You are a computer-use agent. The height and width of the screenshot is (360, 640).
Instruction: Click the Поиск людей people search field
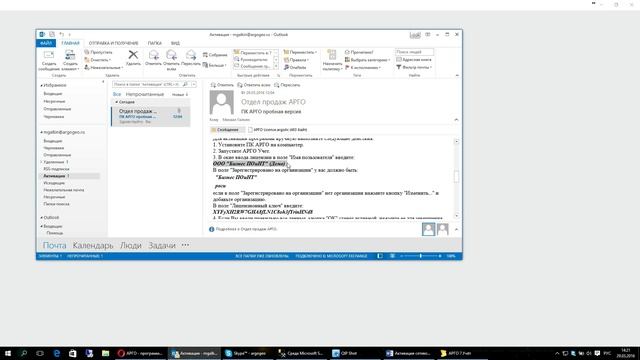point(414,52)
